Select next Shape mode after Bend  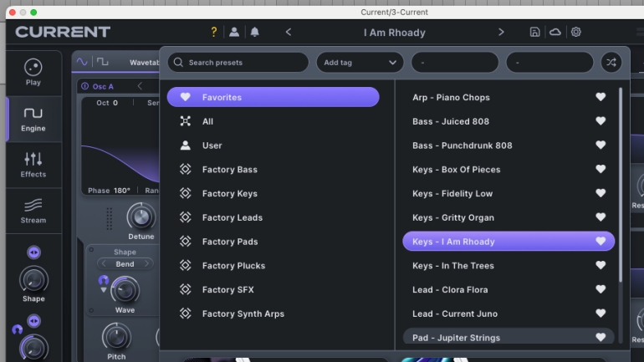pos(146,264)
